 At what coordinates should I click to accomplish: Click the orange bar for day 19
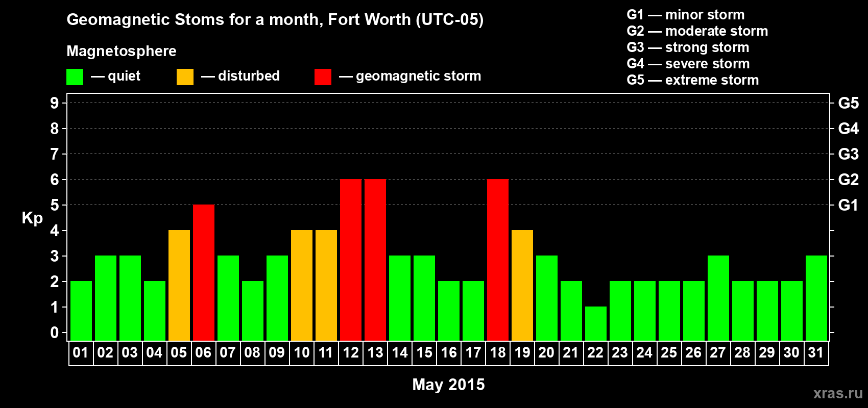click(522, 286)
